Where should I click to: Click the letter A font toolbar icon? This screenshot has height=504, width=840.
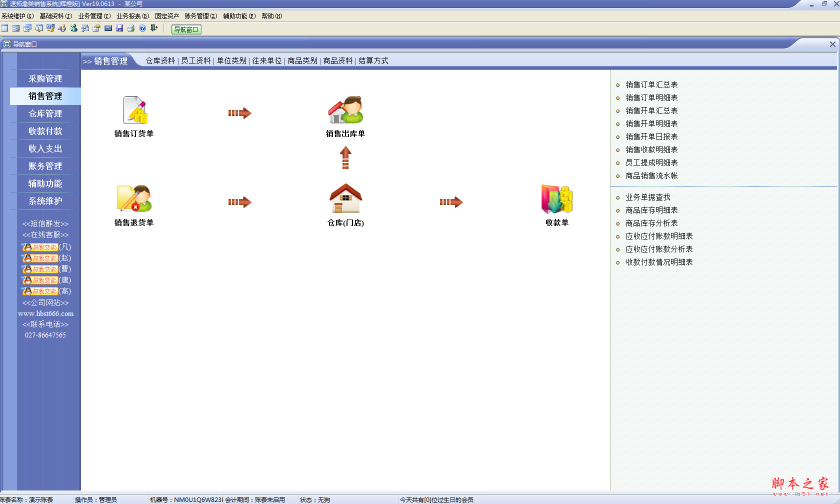62,28
